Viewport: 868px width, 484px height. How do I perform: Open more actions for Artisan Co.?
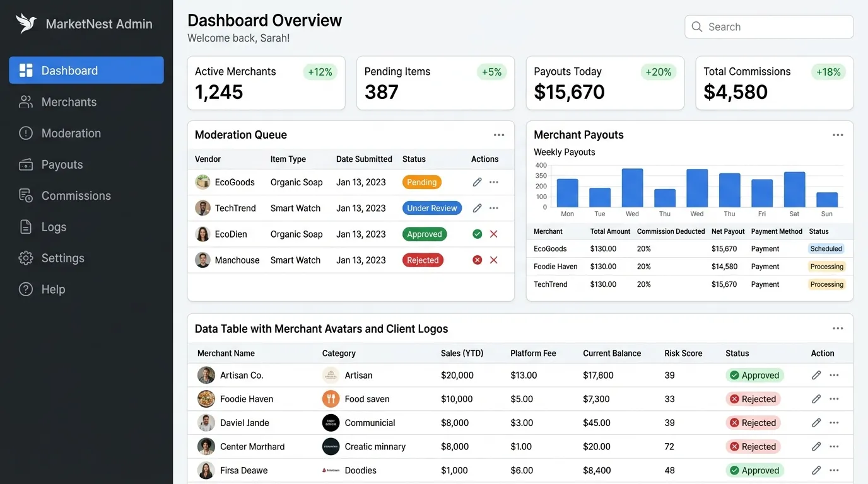pos(834,375)
